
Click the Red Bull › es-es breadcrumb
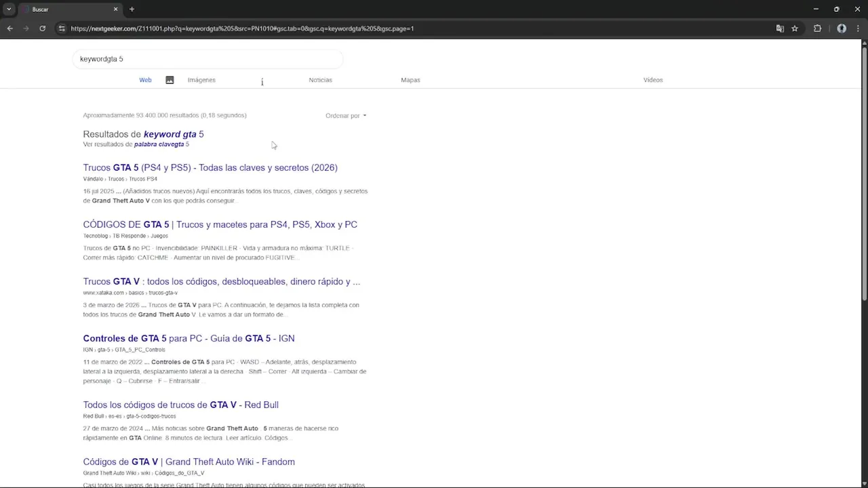pyautogui.click(x=130, y=416)
